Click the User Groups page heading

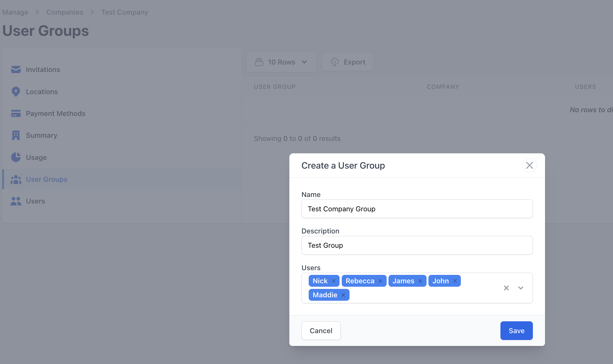(x=46, y=31)
